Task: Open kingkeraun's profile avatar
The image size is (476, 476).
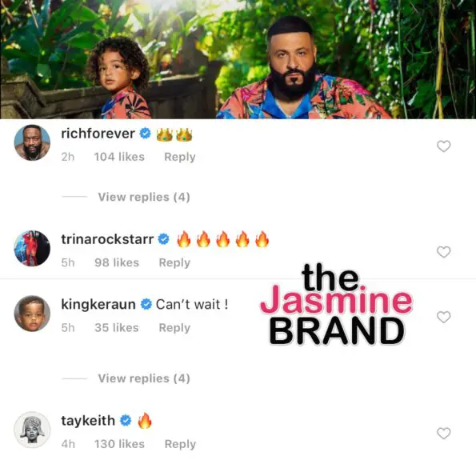Action: (x=32, y=314)
